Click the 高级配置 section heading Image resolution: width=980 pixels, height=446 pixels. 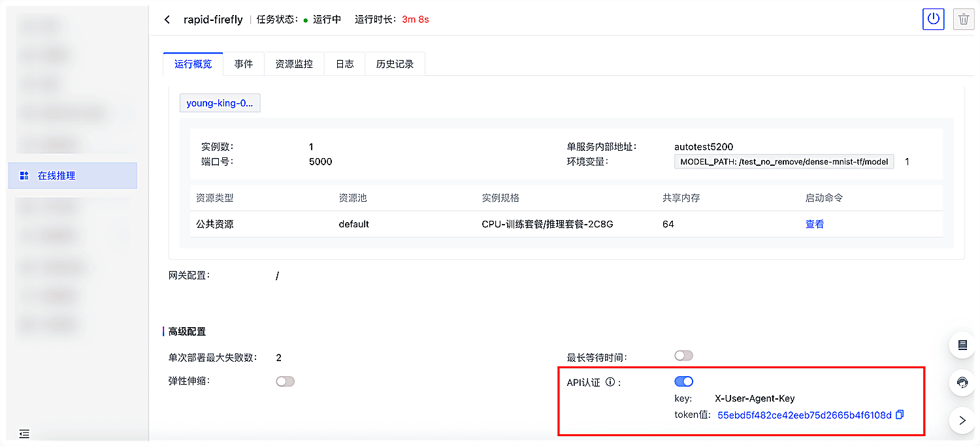pyautogui.click(x=187, y=332)
